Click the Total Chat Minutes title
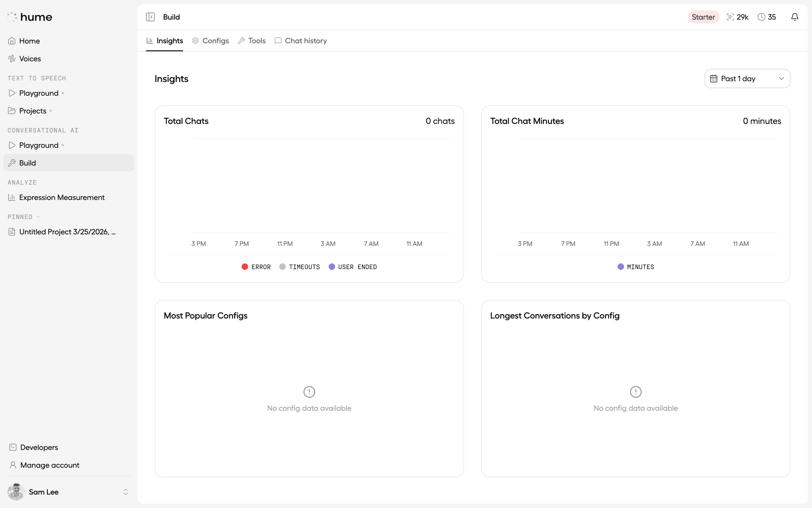 point(527,121)
